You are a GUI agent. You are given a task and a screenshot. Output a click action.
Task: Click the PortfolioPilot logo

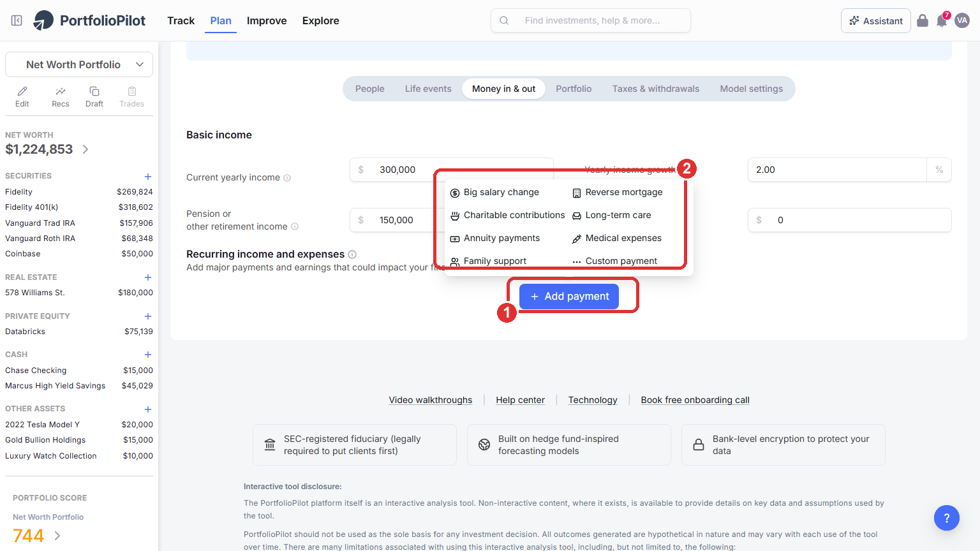pyautogui.click(x=89, y=20)
